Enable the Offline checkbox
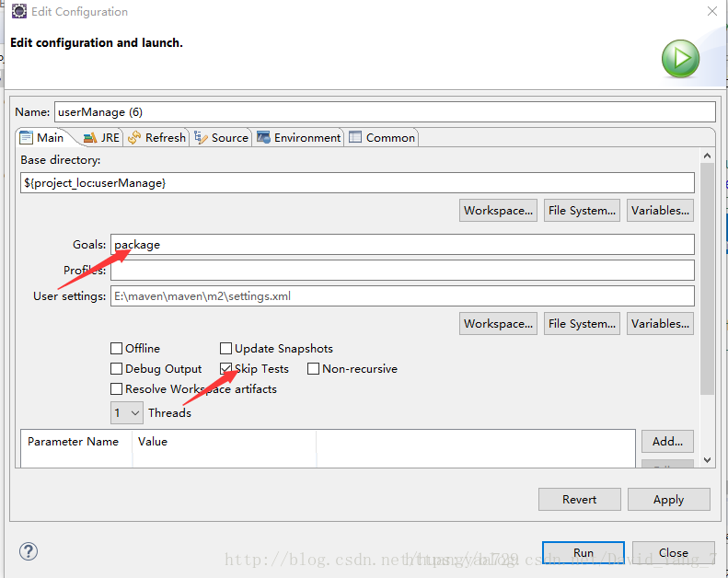The image size is (728, 578). pyautogui.click(x=117, y=348)
